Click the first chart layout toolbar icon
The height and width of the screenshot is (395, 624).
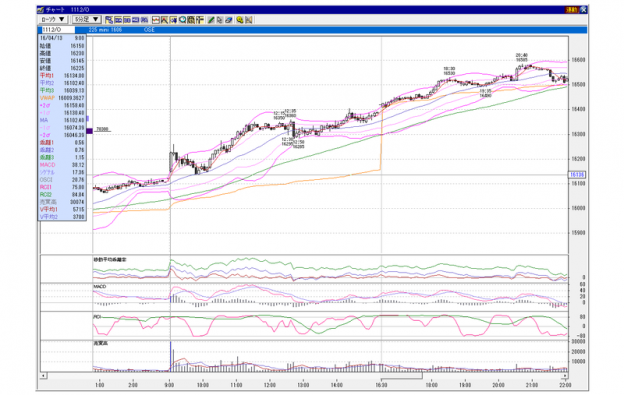(x=109, y=19)
